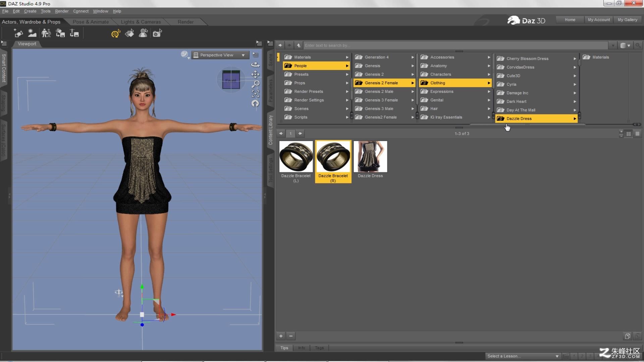Viewport: 644px width, 362px height.
Task: Click the minus remove button
Action: [x=291, y=336]
